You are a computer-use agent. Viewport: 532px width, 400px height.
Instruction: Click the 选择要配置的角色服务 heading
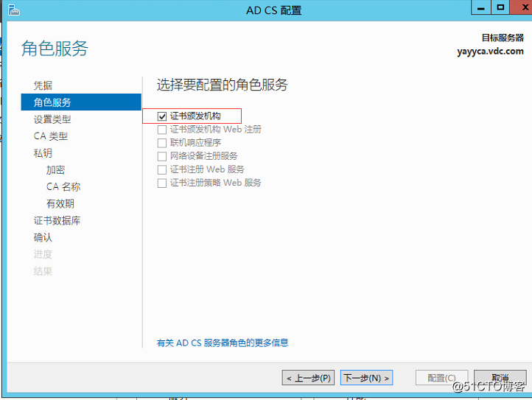pyautogui.click(x=223, y=85)
